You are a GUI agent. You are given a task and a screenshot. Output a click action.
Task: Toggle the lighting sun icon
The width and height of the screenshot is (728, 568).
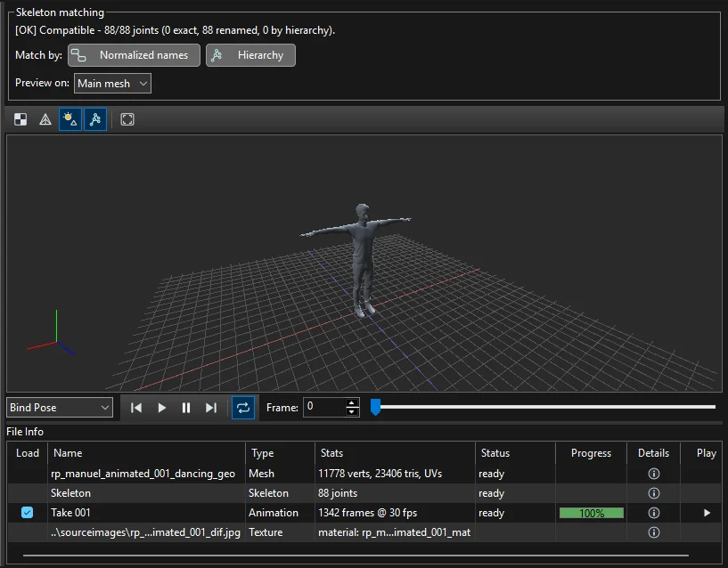pos(70,119)
